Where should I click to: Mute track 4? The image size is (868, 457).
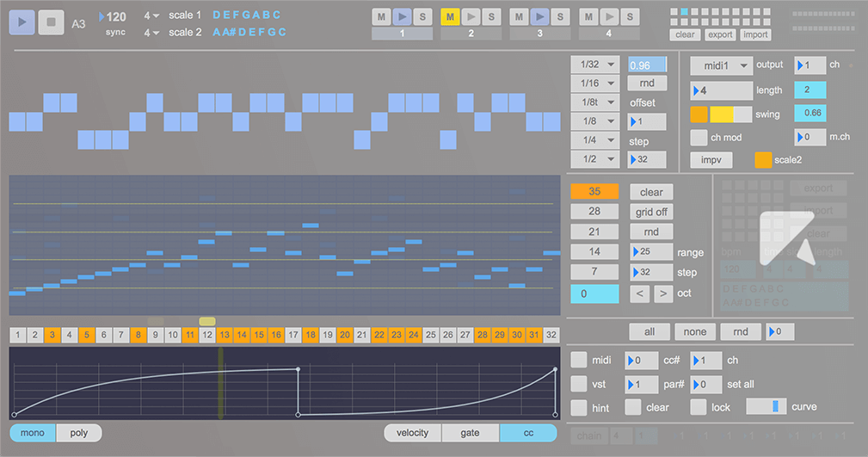coord(588,17)
